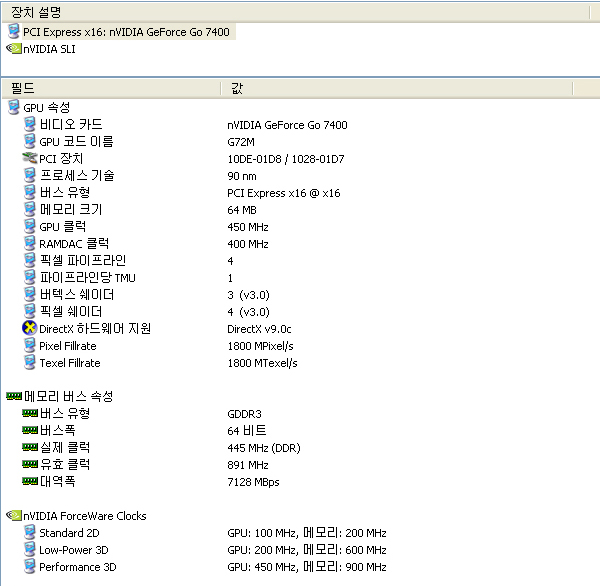The height and width of the screenshot is (586, 600).
Task: Click the 값 column header
Action: pyautogui.click(x=397, y=88)
